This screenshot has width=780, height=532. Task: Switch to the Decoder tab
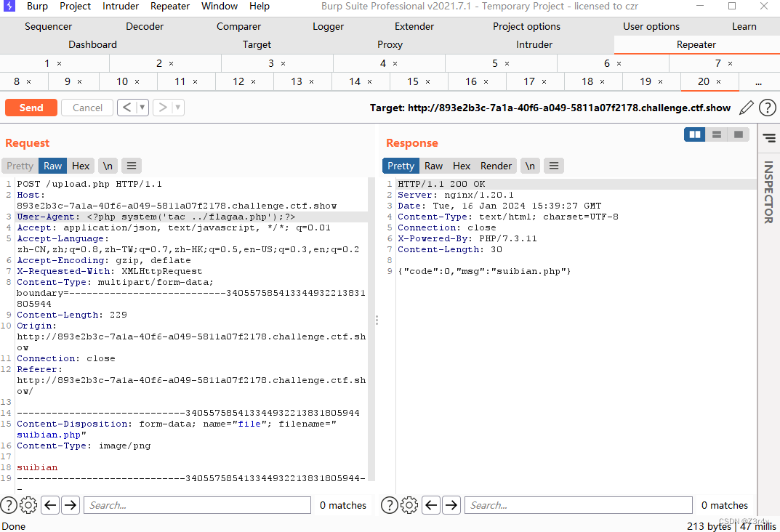coord(144,26)
